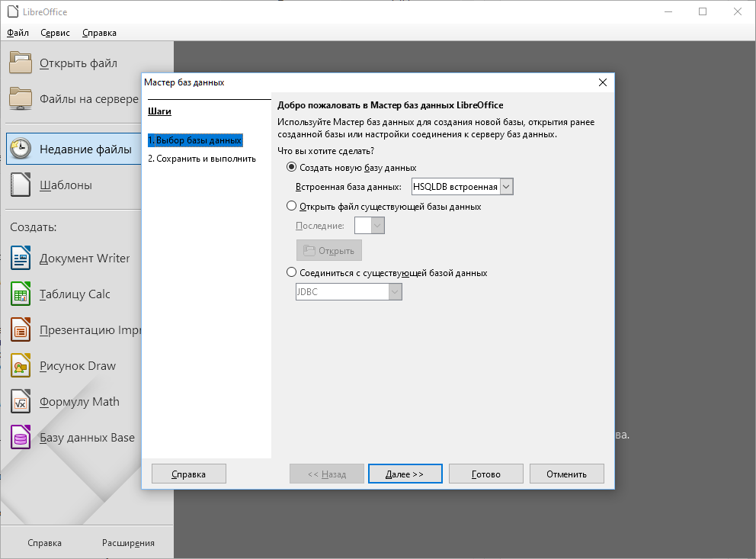The image size is (756, 559).
Task: Click the 'Отменить' button
Action: pos(566,474)
